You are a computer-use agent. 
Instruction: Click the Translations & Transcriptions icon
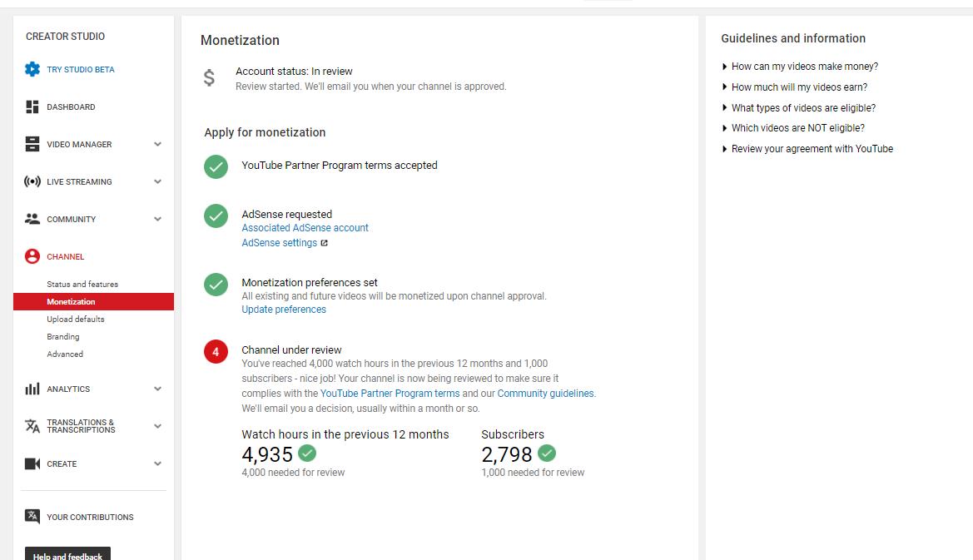click(32, 426)
